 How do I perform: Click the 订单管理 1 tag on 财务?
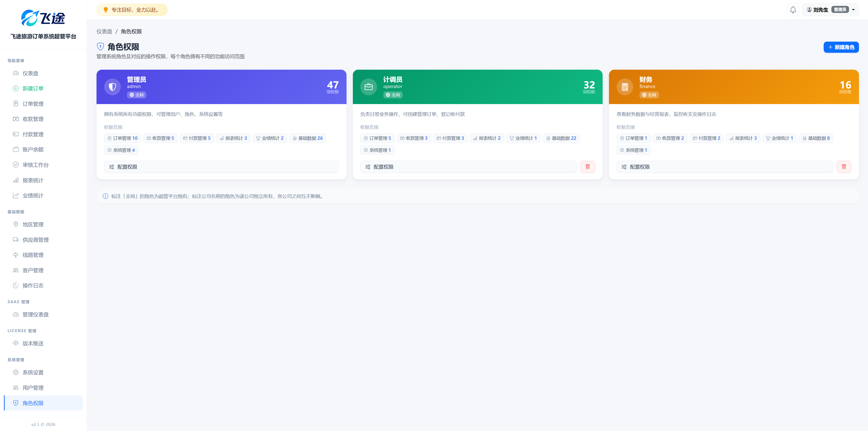click(x=633, y=138)
